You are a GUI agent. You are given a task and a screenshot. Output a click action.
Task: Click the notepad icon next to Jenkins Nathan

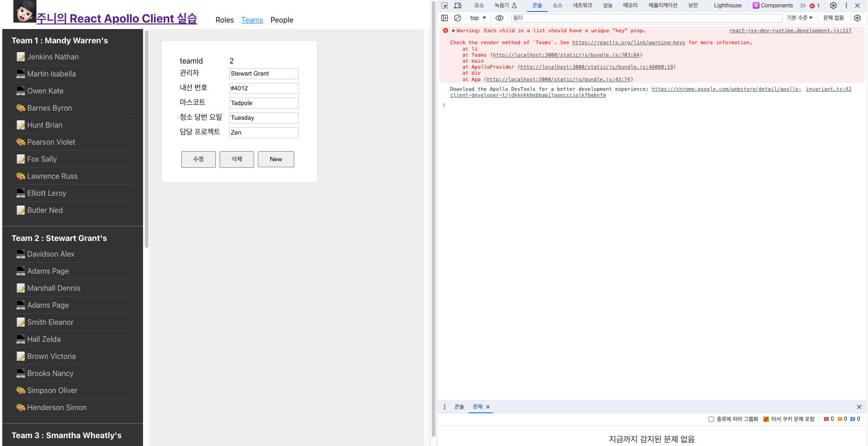point(21,57)
